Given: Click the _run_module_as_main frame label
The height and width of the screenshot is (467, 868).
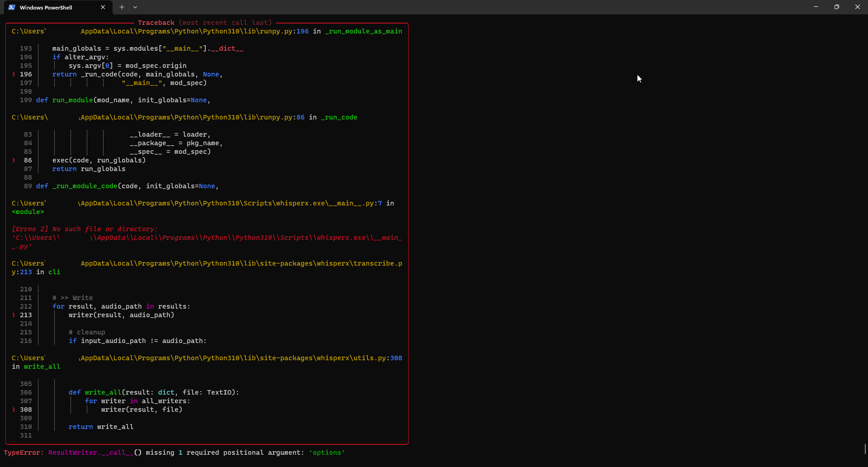Looking at the screenshot, I should tap(363, 31).
